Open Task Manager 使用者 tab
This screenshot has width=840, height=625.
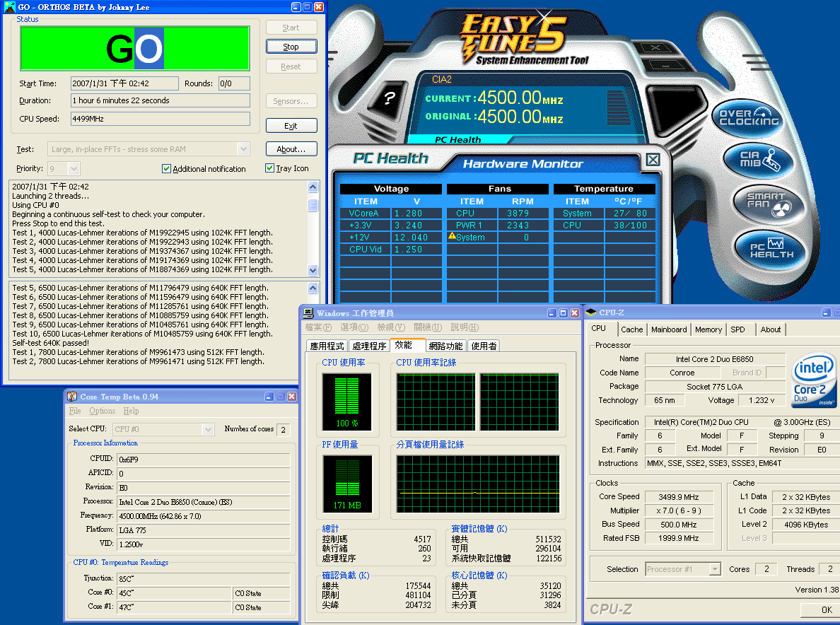(484, 346)
